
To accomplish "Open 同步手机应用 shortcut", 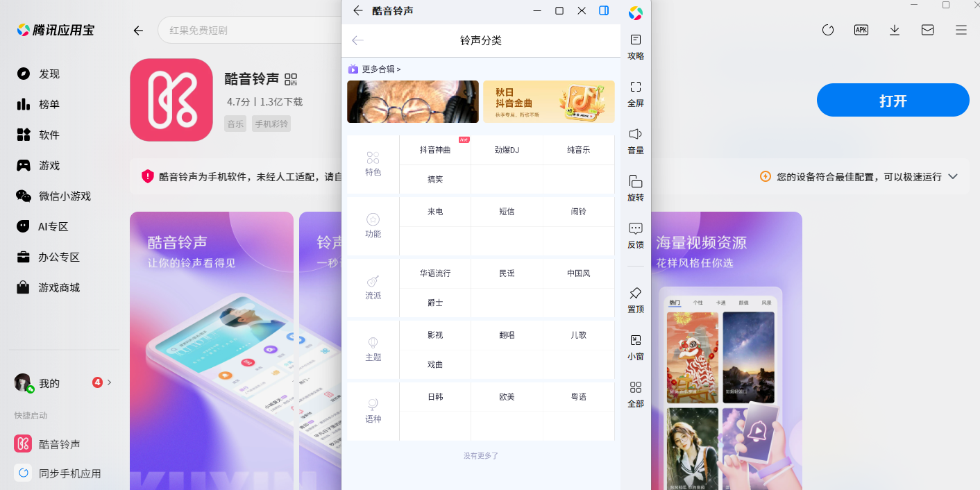I will [58, 473].
